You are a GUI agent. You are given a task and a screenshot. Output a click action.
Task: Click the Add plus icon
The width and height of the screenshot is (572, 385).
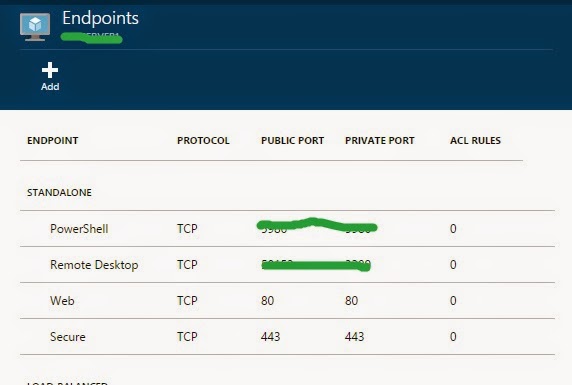click(50, 70)
